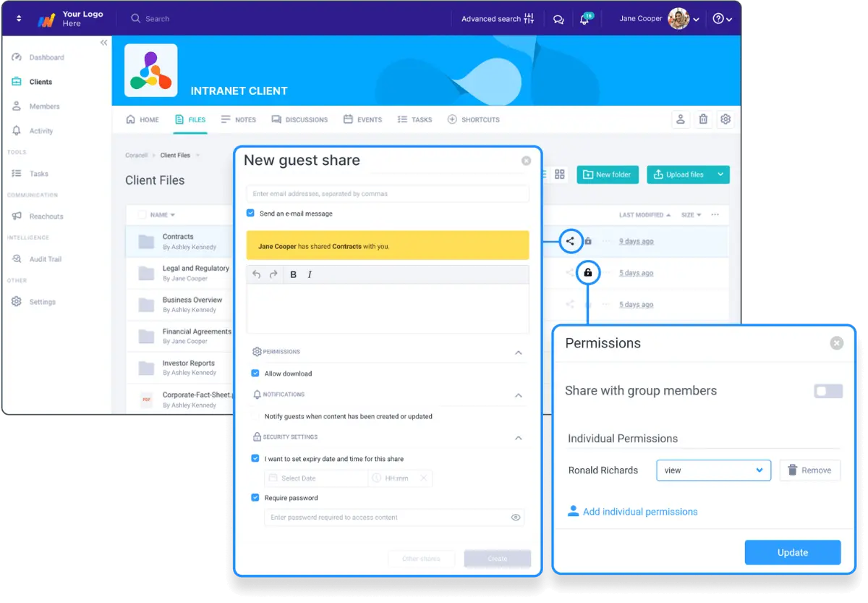
Task: Open the notifications bell with badge
Action: (585, 19)
